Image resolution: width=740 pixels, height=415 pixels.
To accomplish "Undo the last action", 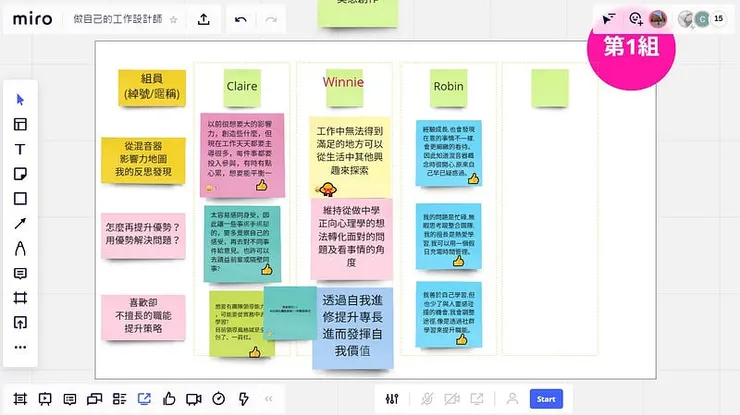I will pyautogui.click(x=241, y=19).
